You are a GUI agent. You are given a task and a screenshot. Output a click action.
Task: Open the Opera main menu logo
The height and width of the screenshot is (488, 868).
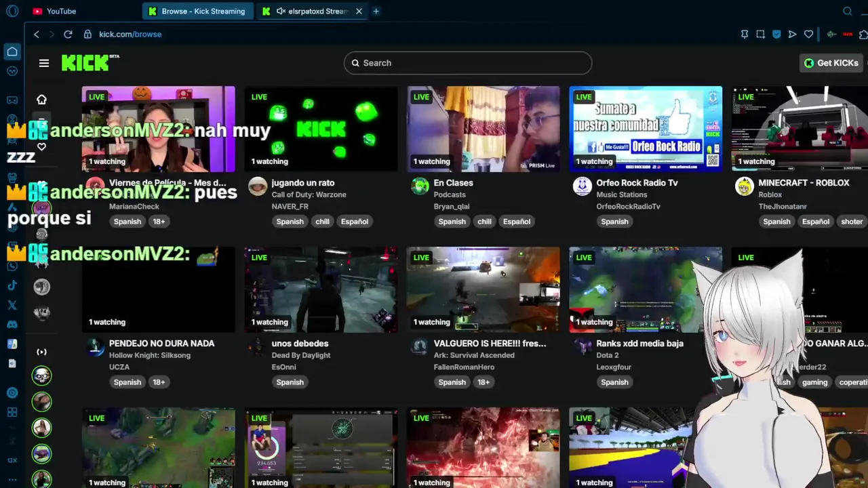(12, 12)
